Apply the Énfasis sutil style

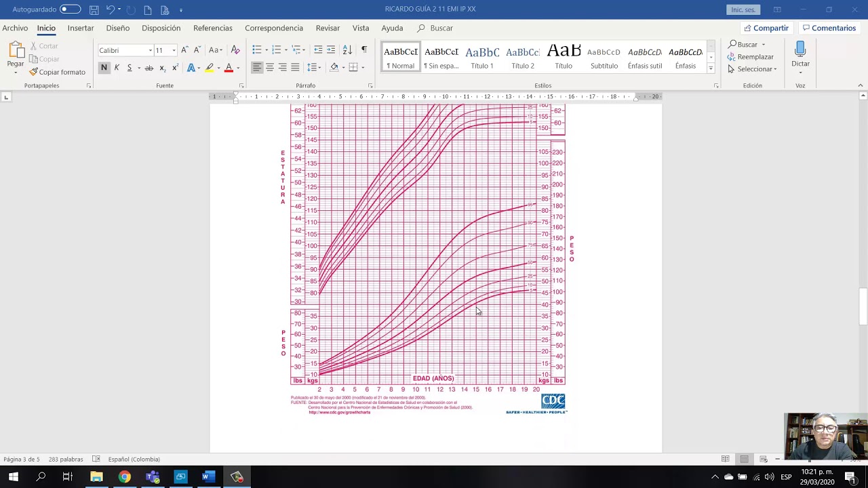tap(645, 57)
